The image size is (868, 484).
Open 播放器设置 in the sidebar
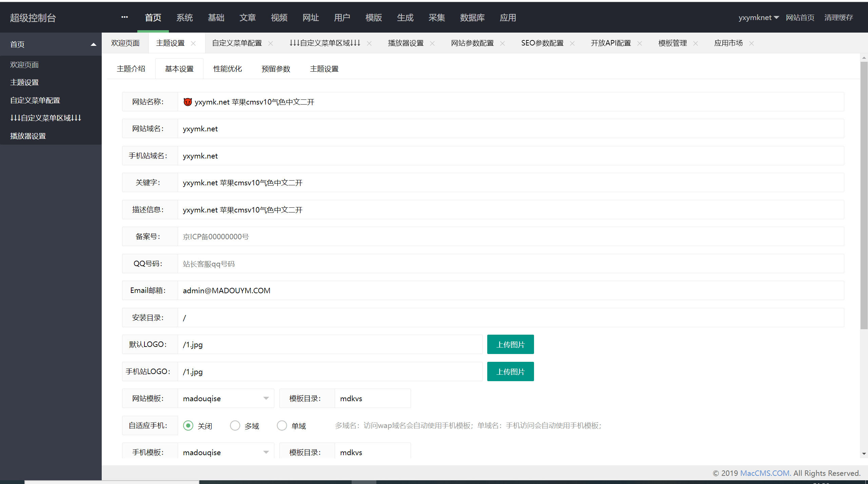(28, 136)
